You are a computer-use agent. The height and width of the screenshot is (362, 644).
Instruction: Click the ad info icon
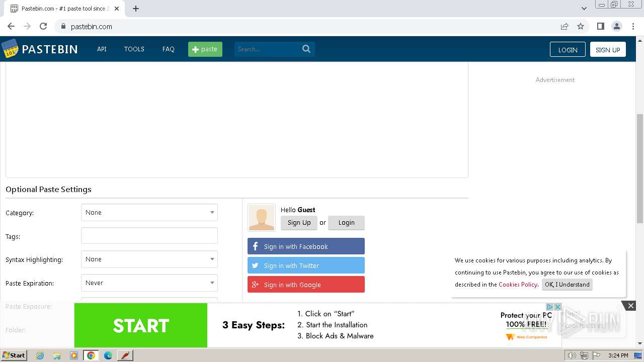(550, 307)
